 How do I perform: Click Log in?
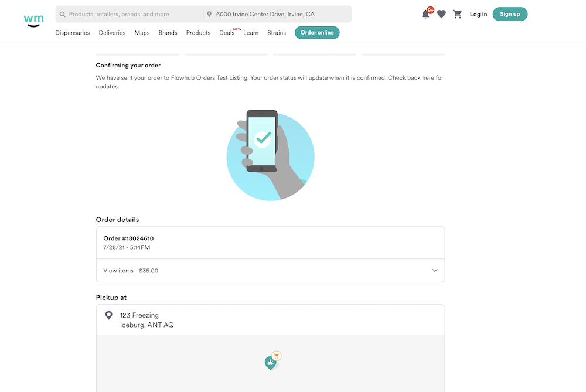tap(478, 13)
